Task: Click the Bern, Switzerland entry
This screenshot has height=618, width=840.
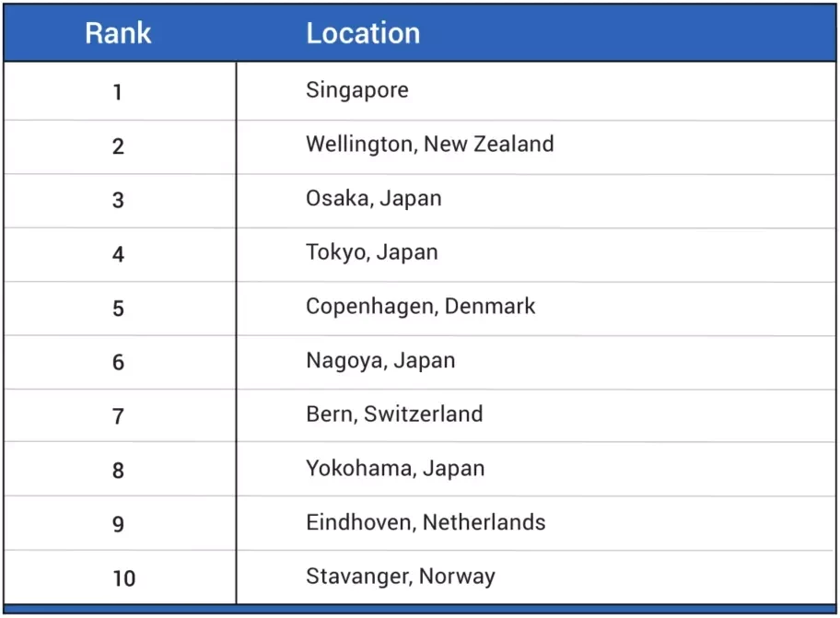Action: click(394, 414)
